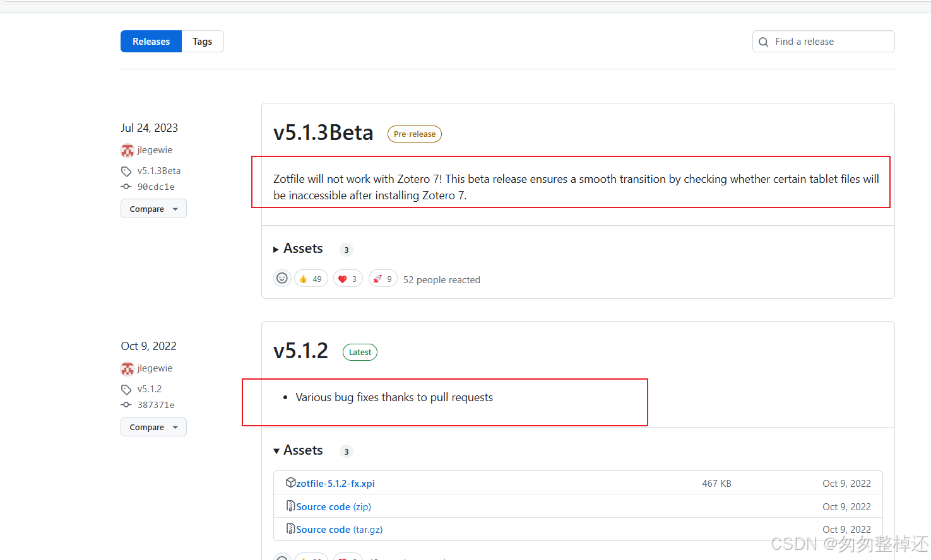Open jlegewie avatar next to Jul 24, 2023
Viewport: 931px width, 560px height.
click(127, 150)
